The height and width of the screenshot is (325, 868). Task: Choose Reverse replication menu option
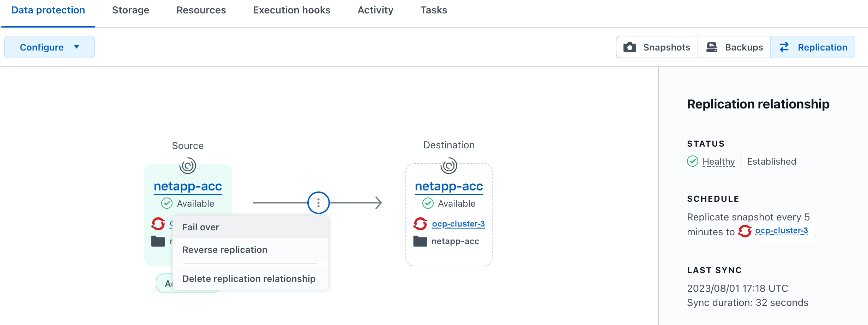225,250
